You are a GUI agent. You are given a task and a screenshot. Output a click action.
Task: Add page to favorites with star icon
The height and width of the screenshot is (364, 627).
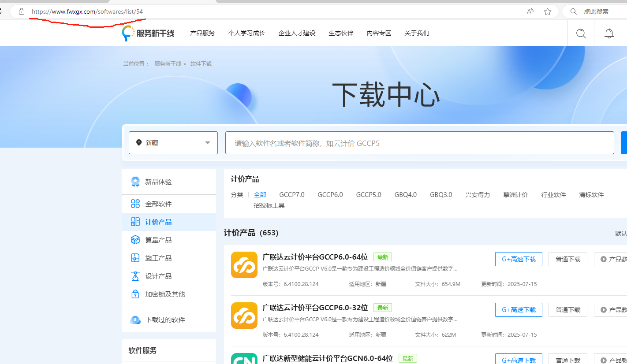[x=548, y=11]
